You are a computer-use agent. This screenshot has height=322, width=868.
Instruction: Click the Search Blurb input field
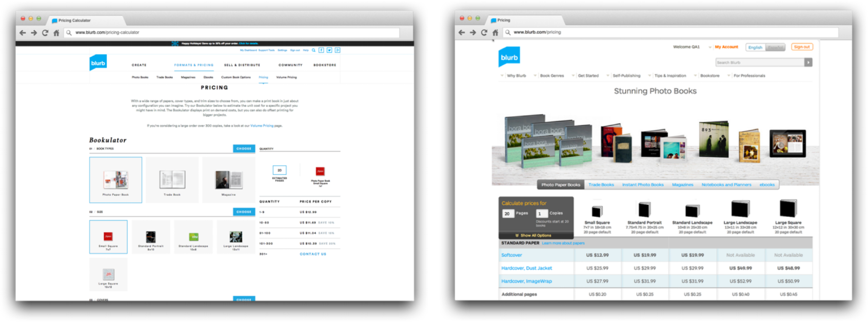[x=760, y=62]
